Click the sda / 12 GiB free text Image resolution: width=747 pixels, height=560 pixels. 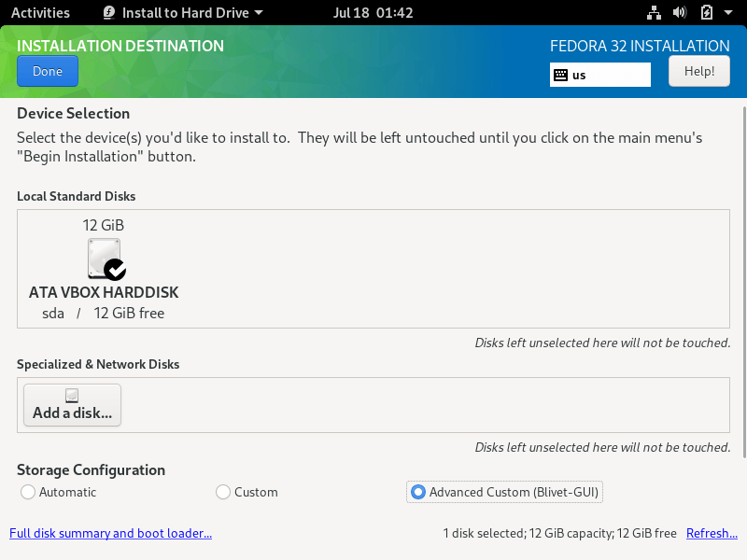tap(104, 313)
